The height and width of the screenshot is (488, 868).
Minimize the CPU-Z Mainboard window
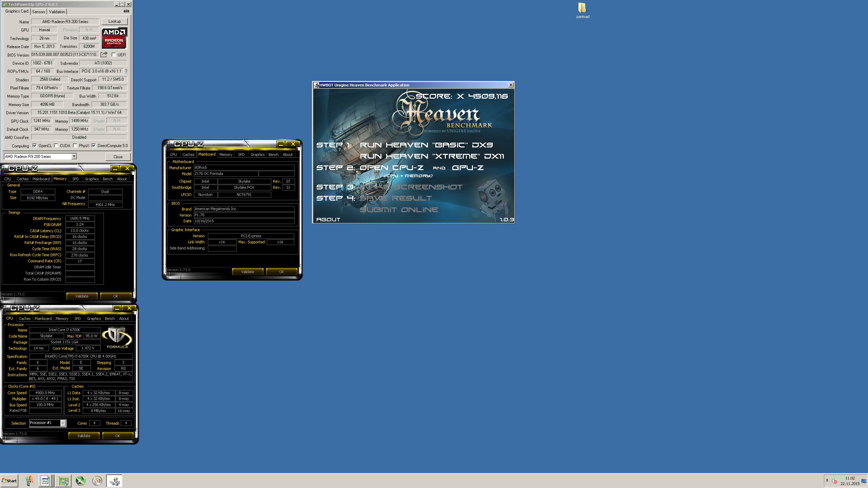[281, 144]
